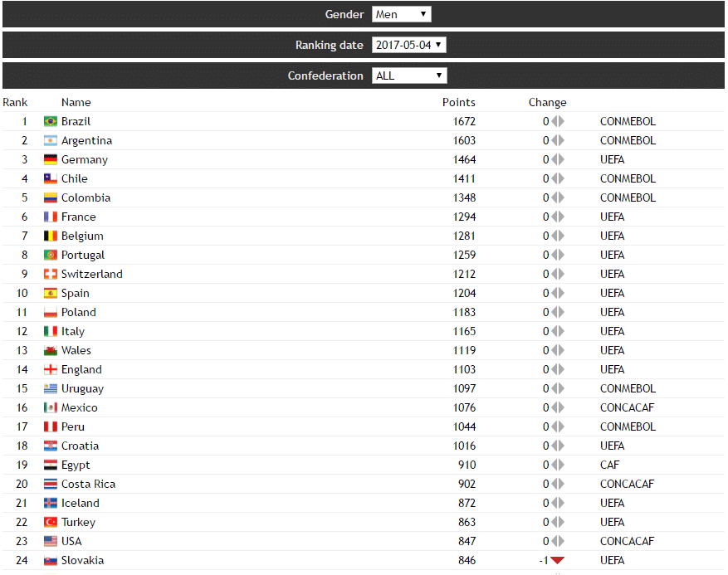This screenshot has height=575, width=728.
Task: Click UEFA label in Iceland's row
Action: pyautogui.click(x=612, y=503)
